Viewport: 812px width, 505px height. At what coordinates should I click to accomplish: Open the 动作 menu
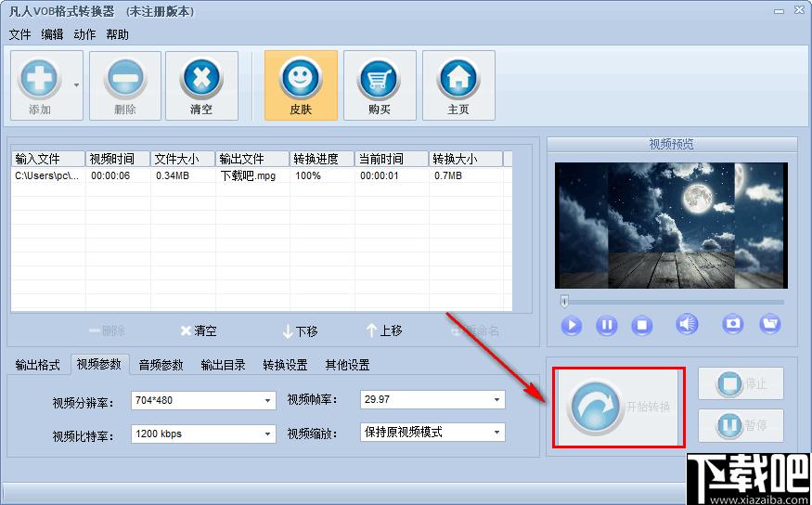coord(84,34)
